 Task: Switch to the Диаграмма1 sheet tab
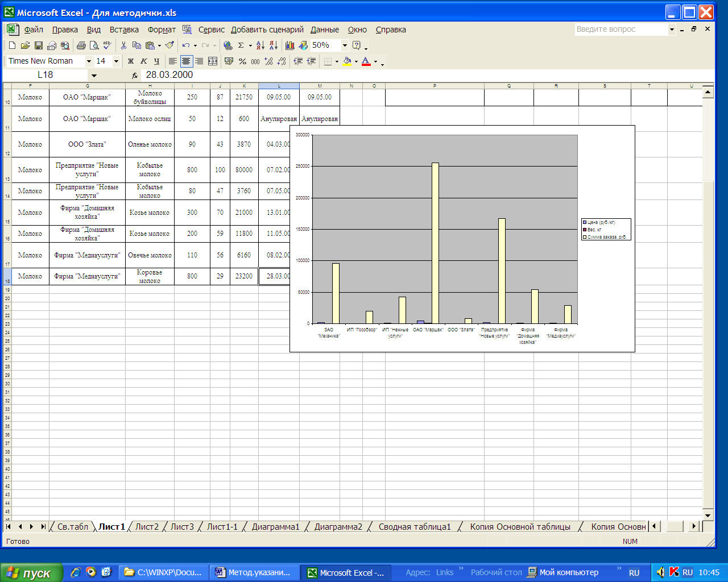[x=275, y=527]
